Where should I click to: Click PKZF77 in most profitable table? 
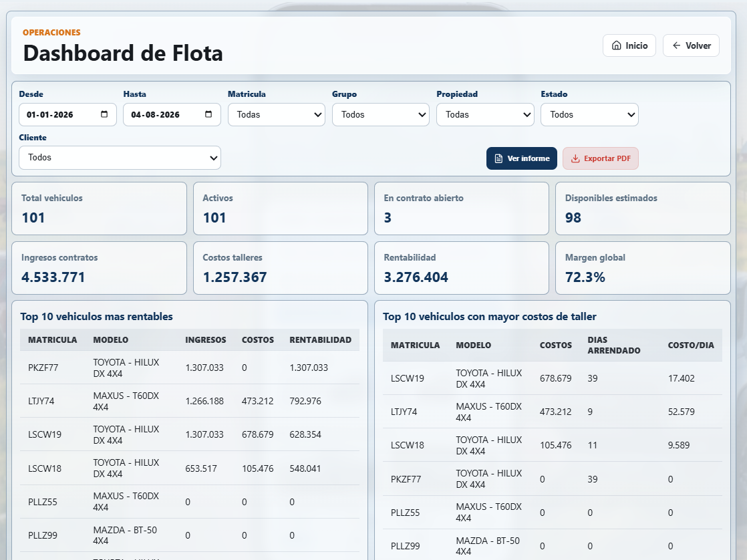(43, 368)
